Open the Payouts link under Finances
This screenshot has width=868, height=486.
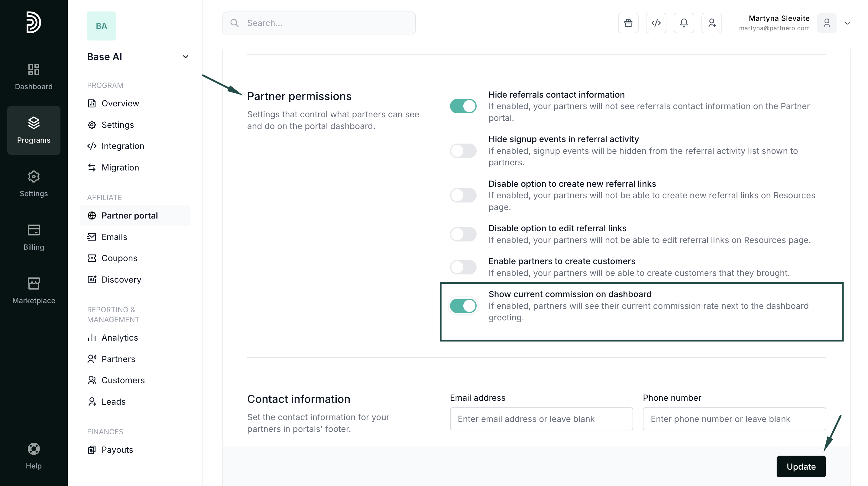tap(117, 450)
